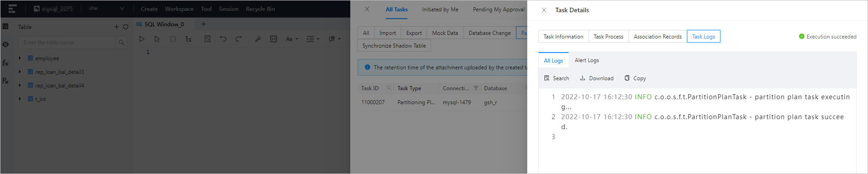
Task: Add a new table with plus icon
Action: pyautogui.click(x=117, y=27)
